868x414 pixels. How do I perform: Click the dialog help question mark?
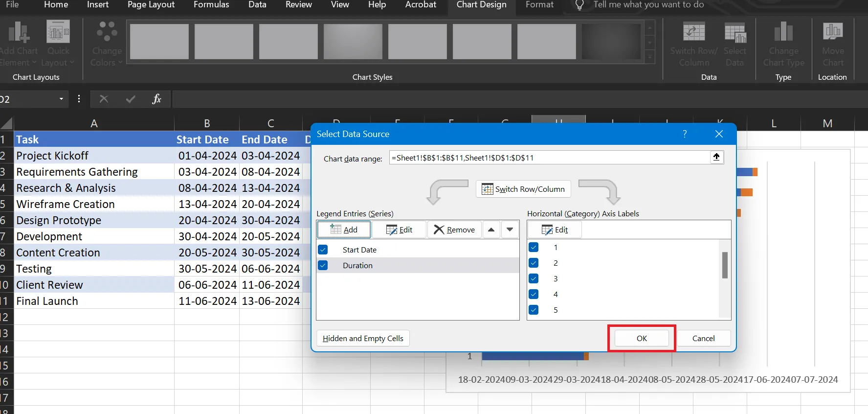[x=685, y=134]
